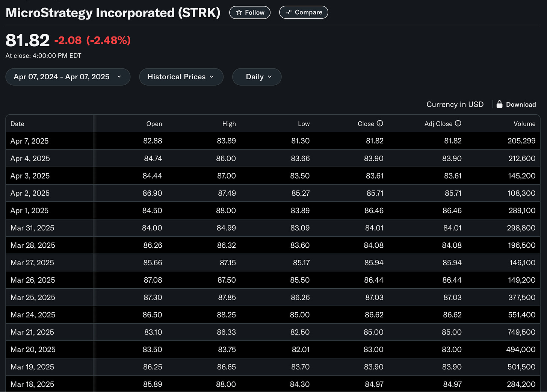This screenshot has height=392, width=547.
Task: Click the Currency in USD label
Action: [455, 104]
